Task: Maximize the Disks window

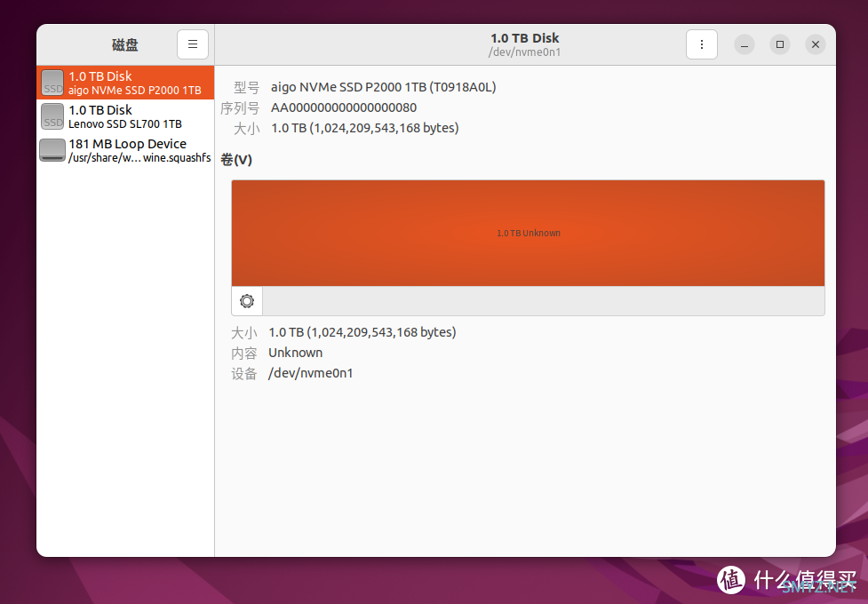Action: [x=780, y=44]
